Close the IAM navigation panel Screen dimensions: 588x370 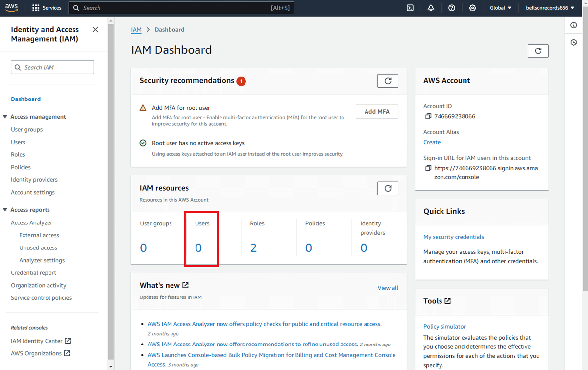click(95, 30)
